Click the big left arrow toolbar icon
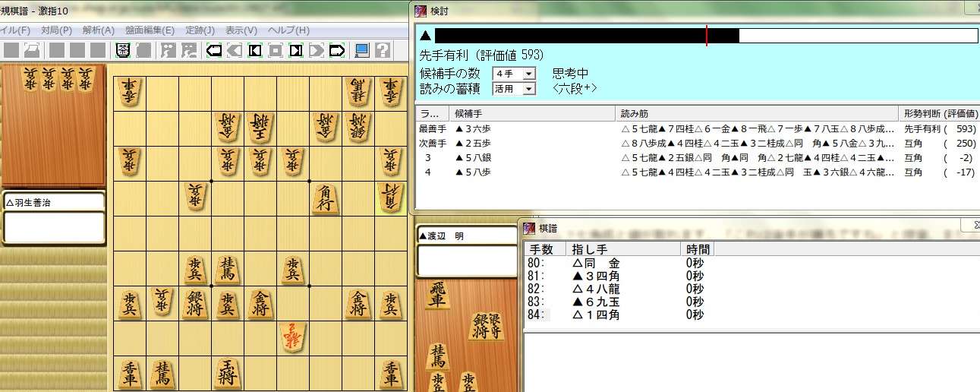This screenshot has height=392, width=980. coord(214,50)
